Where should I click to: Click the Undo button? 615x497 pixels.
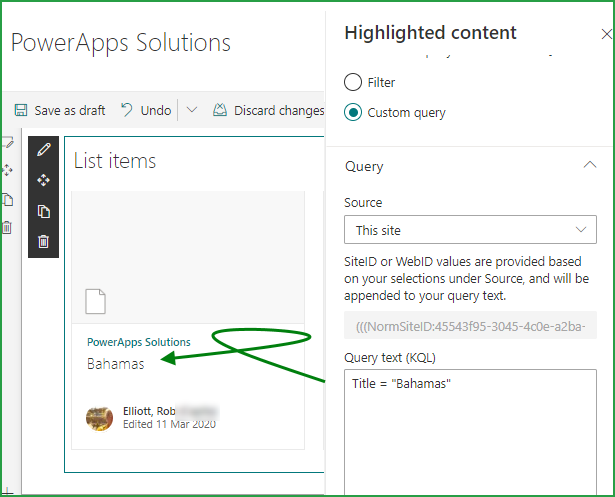146,110
